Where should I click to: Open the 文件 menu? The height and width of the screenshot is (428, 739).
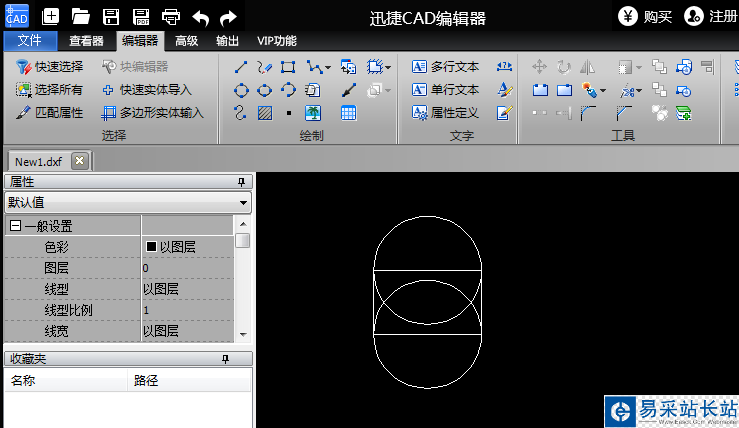pyautogui.click(x=30, y=41)
